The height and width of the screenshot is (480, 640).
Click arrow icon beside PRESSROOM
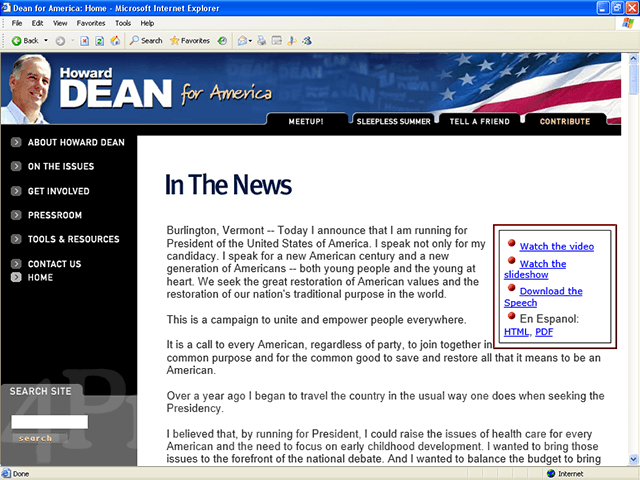(16, 215)
